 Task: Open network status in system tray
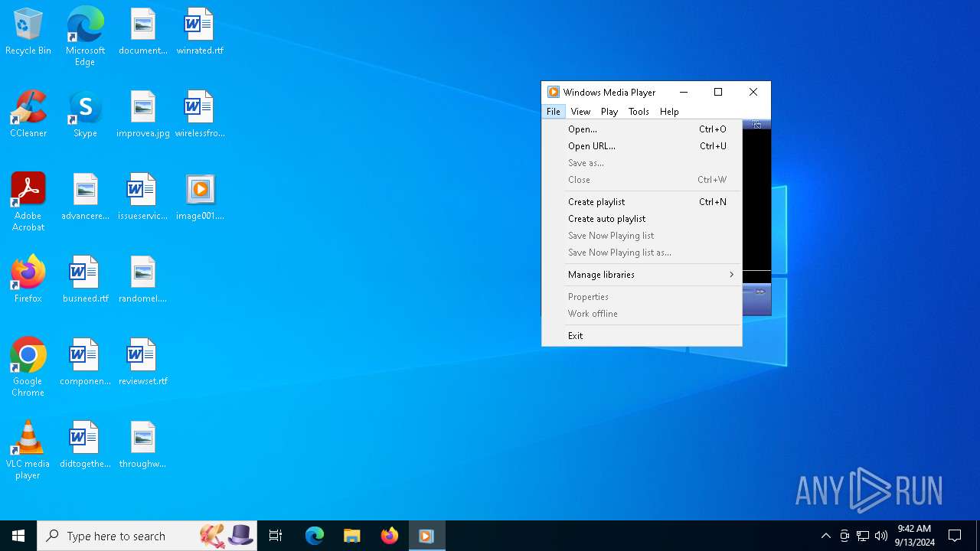[x=863, y=536]
